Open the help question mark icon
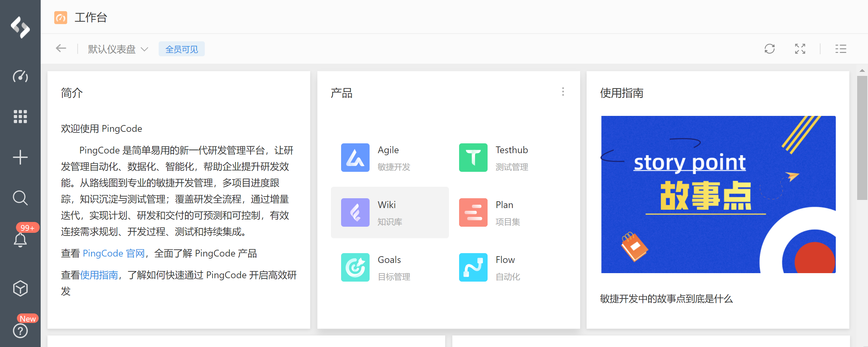 click(20, 331)
